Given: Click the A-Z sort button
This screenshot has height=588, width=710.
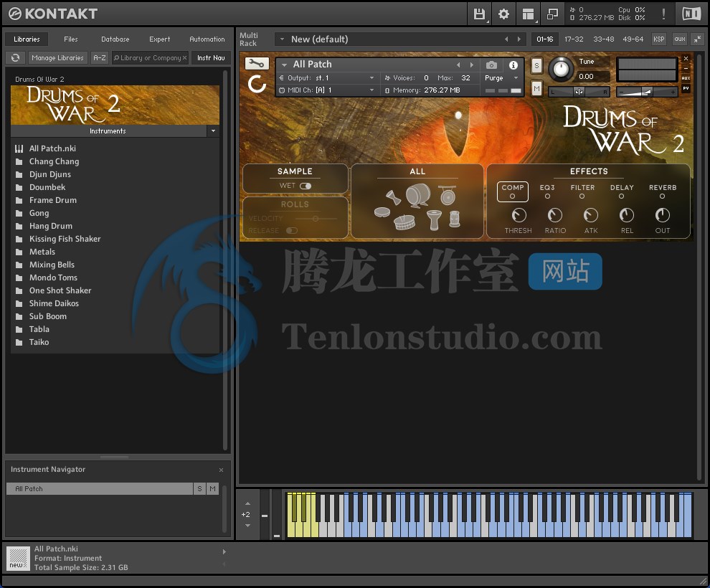Looking at the screenshot, I should 100,58.
